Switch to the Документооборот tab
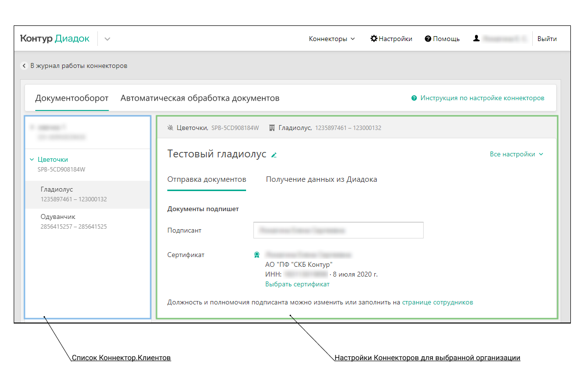The image size is (588, 367). (72, 98)
